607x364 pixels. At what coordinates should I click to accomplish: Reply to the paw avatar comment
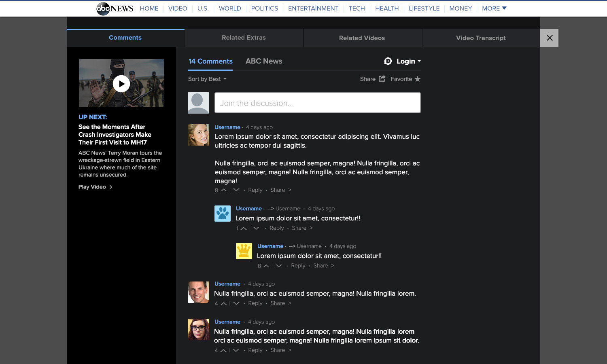point(277,228)
